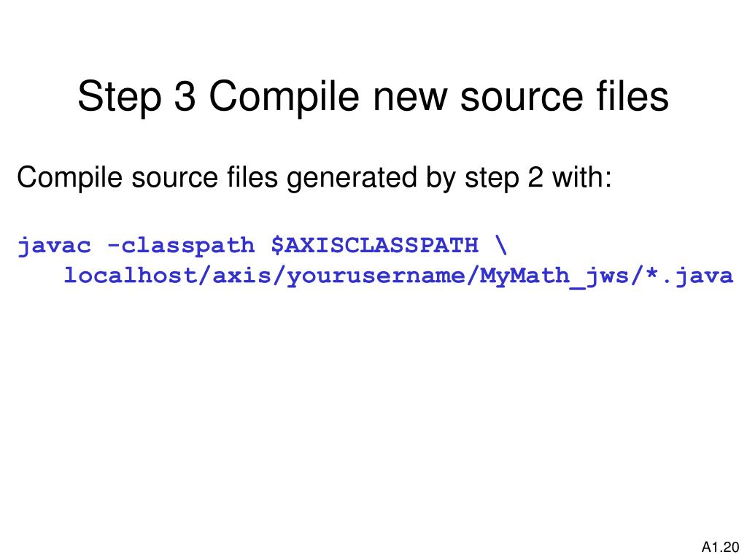Click 'MyMath_jws' in the code path
Screen dimensions: 747x560
point(554,276)
